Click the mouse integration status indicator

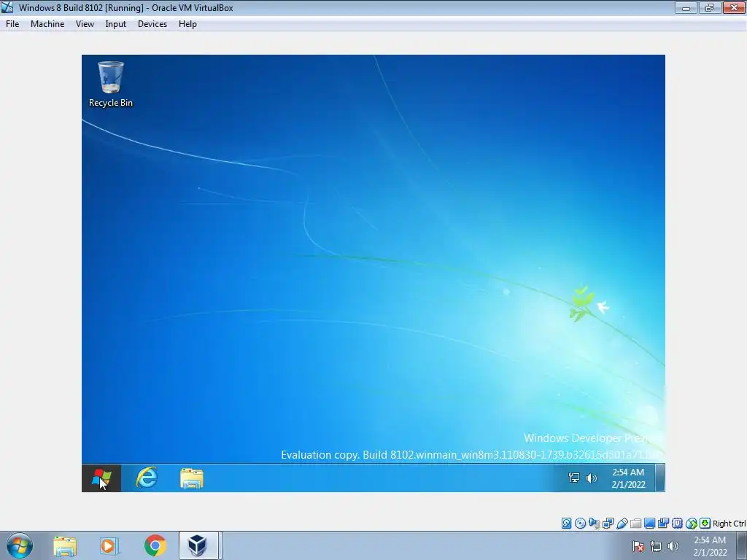692,524
